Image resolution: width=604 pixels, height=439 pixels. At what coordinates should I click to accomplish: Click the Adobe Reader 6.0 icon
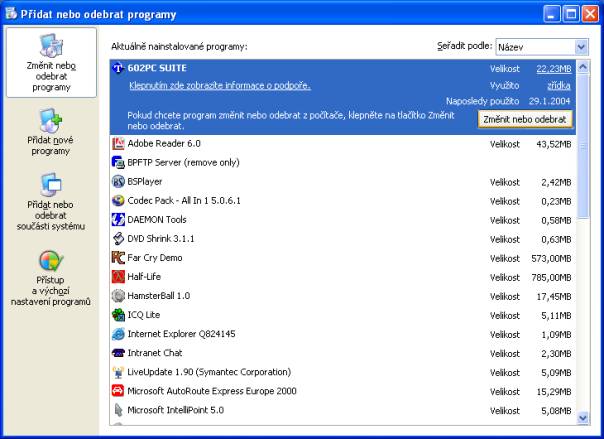coord(118,144)
